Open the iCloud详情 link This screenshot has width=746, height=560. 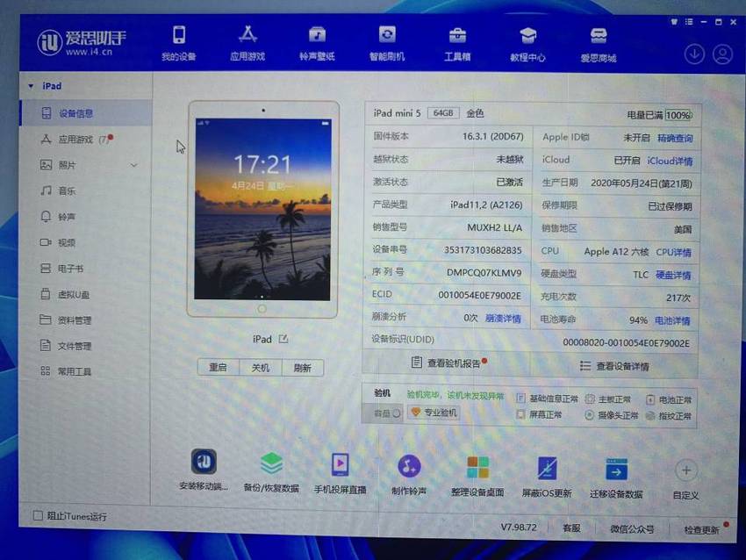point(670,162)
